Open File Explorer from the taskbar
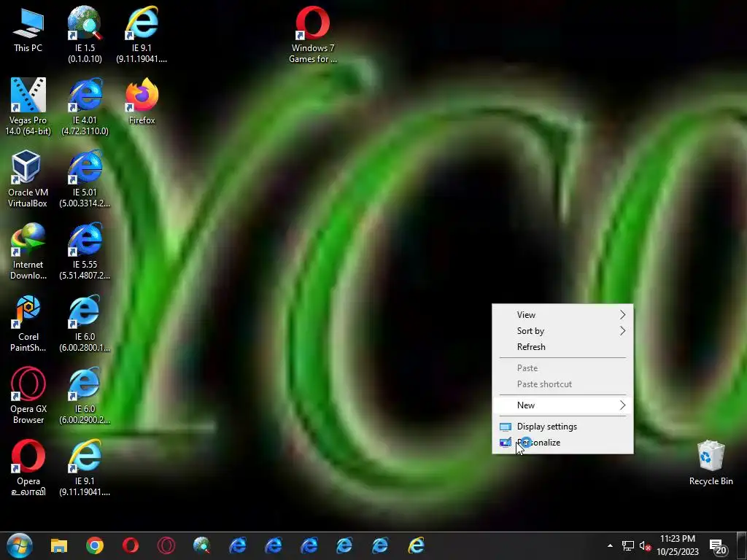This screenshot has width=747, height=560. (59, 545)
